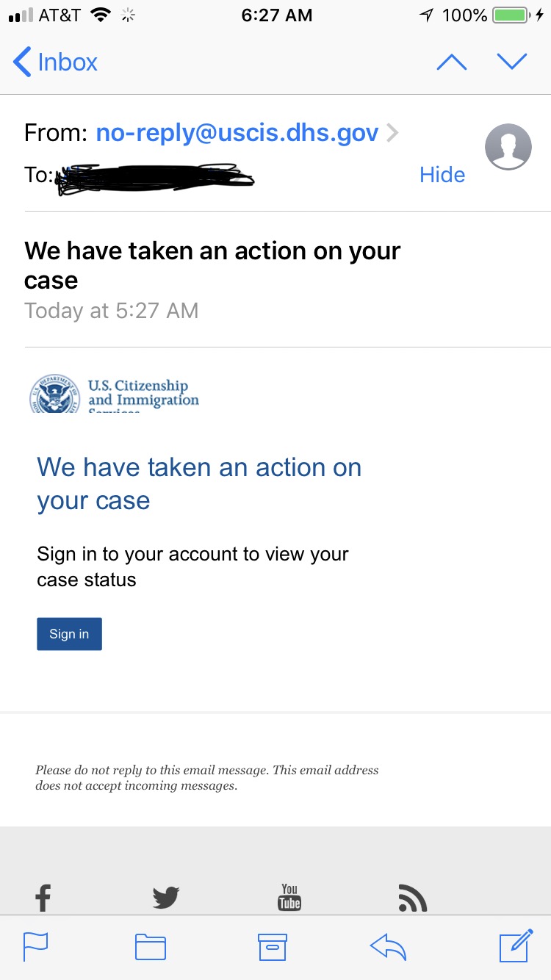Tap the U.S. Citizenship and Immigration logo
This screenshot has height=980, width=551.
114,394
